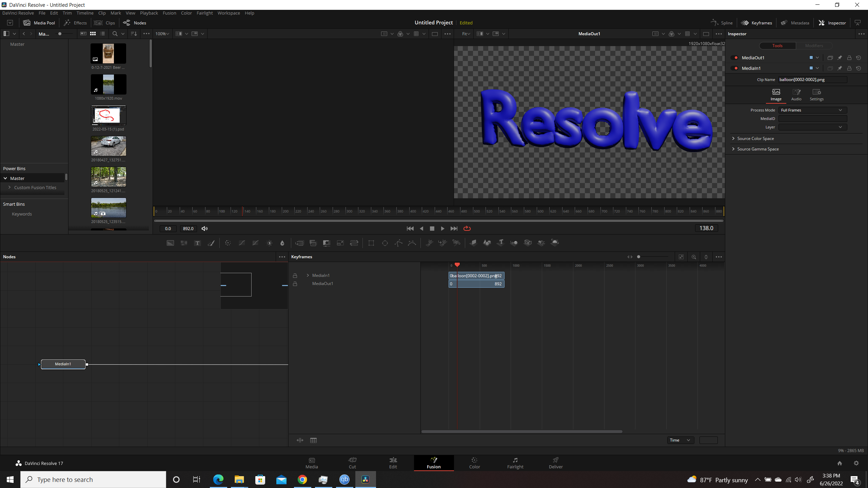Add a Resize tool from the toolbar
Viewport: 868px width, 488px height.
click(340, 243)
